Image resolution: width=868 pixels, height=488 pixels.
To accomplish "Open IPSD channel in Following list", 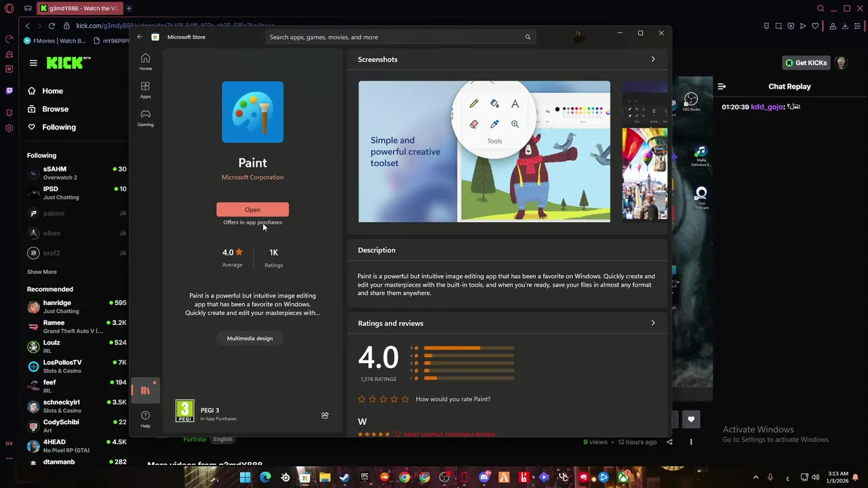I will (77, 193).
